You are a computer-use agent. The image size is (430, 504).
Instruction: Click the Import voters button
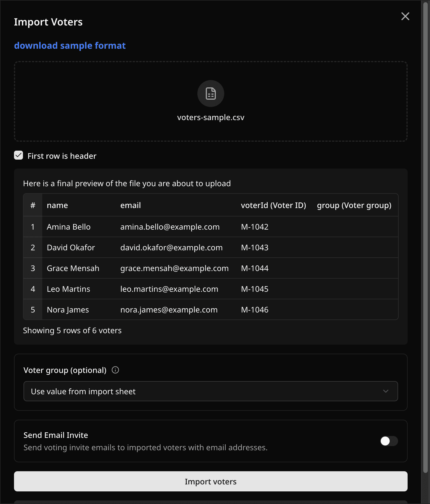coord(211,481)
